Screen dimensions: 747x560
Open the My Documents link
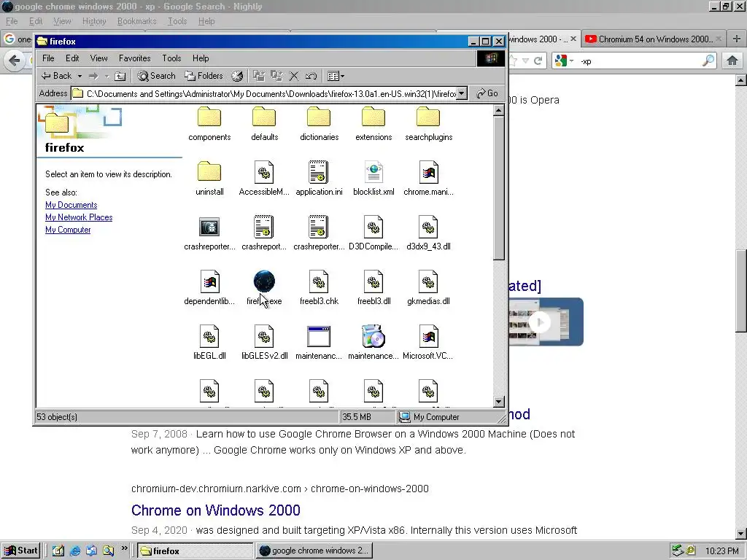pos(71,205)
